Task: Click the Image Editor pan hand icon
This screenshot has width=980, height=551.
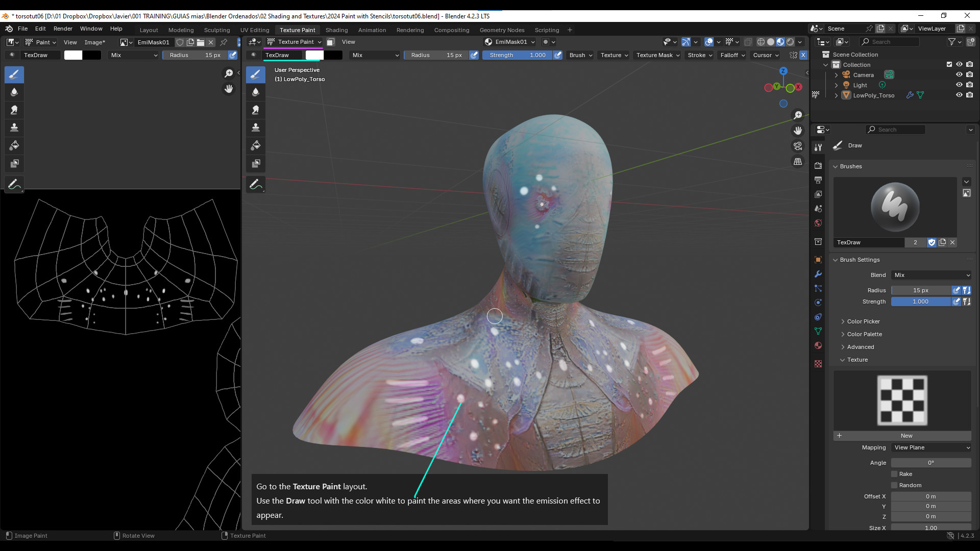Action: tap(229, 89)
